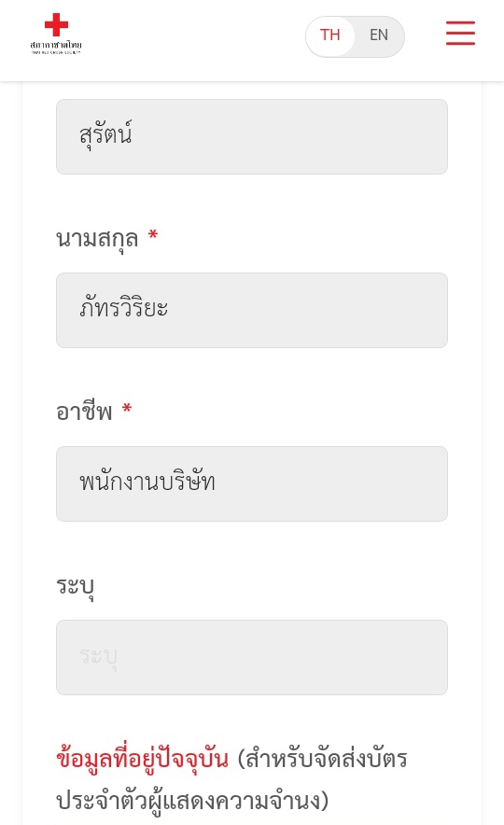Click the grey ระบุ placeholder text
Screen dimensions: 504x825
pyautogui.click(x=98, y=657)
